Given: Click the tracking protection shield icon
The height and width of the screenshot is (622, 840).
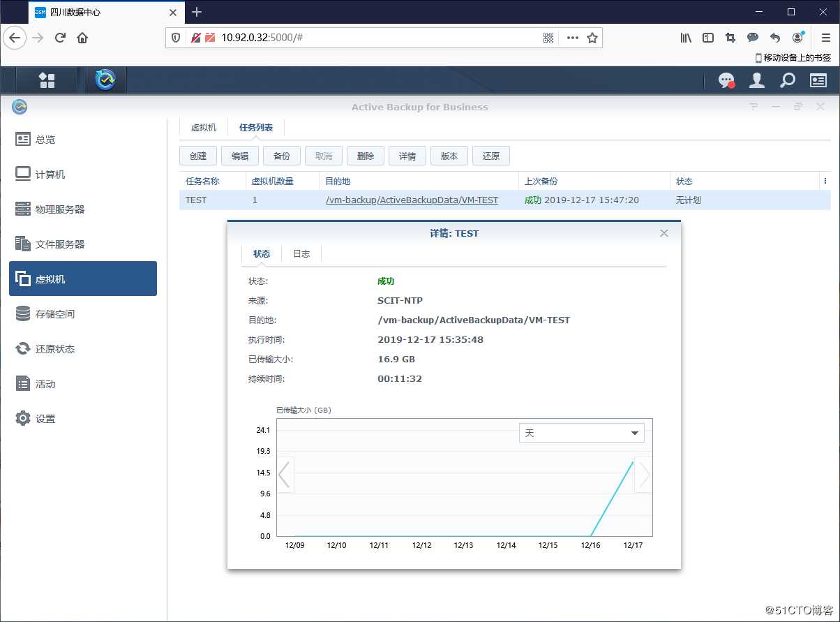Looking at the screenshot, I should click(176, 38).
